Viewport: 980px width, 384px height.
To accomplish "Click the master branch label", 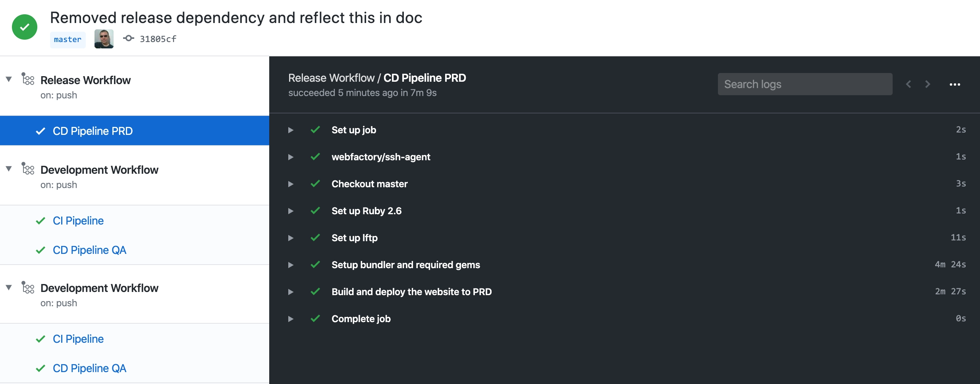I will pyautogui.click(x=68, y=39).
